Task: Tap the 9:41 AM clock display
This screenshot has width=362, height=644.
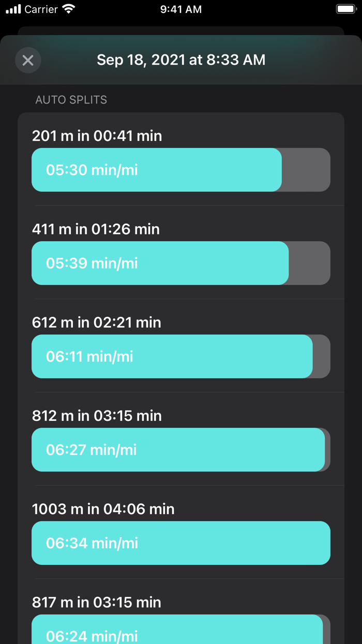Action: pos(180,9)
